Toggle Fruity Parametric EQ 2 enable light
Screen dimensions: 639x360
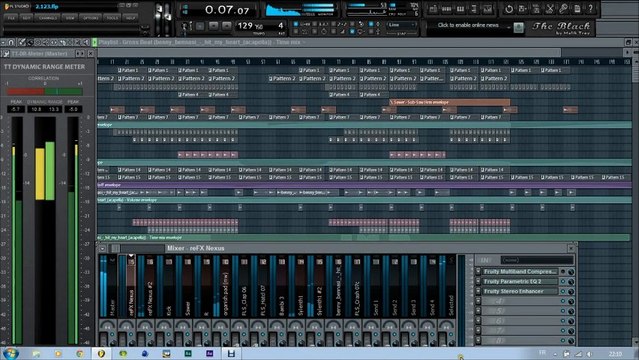(563, 281)
